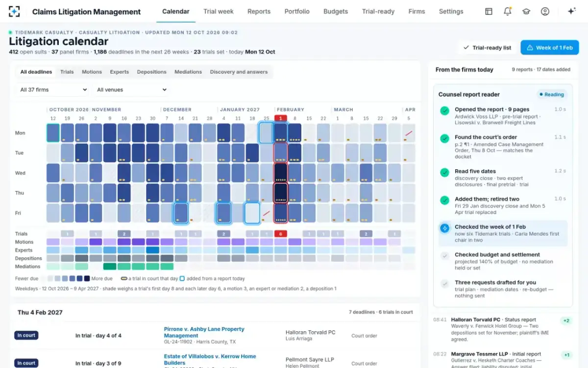
Task: Click the red '6' trials count badge
Action: (281, 234)
